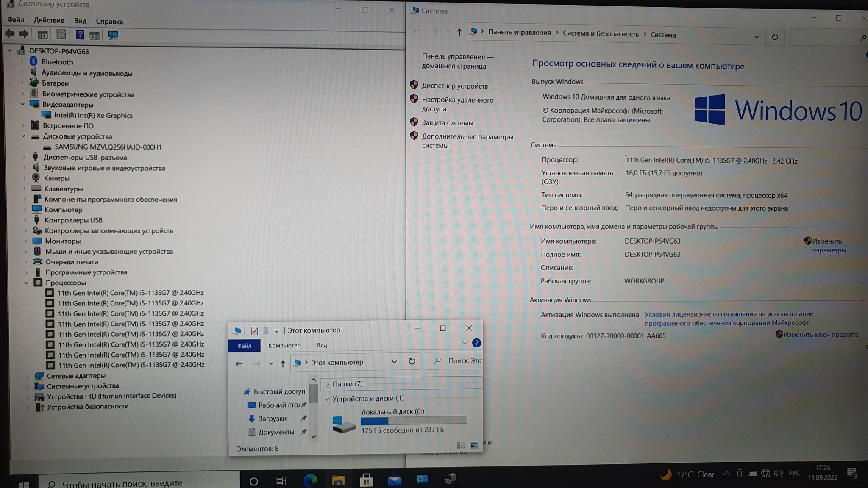Open the Компьютер ribbon tab
The image size is (868, 488).
(x=284, y=345)
